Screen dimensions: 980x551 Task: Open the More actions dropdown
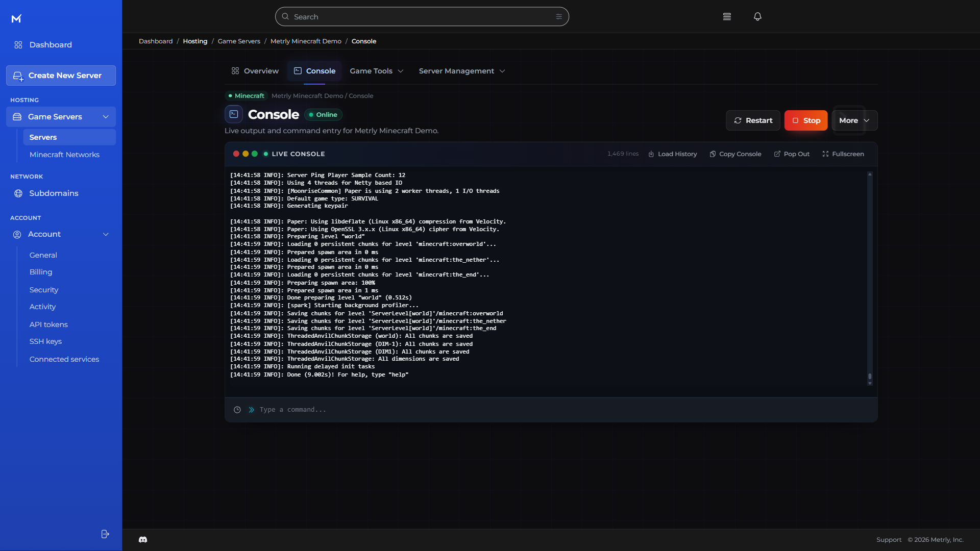pos(855,120)
